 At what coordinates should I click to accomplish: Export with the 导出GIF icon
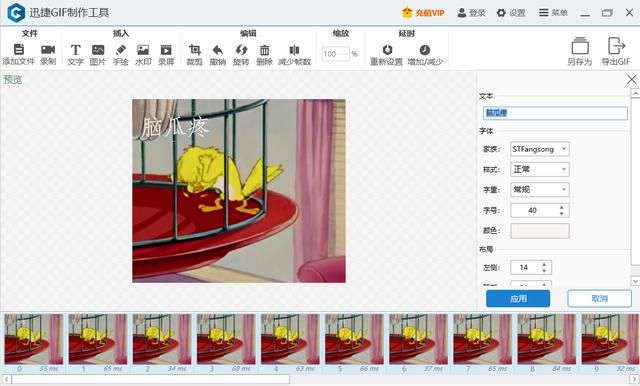(616, 46)
